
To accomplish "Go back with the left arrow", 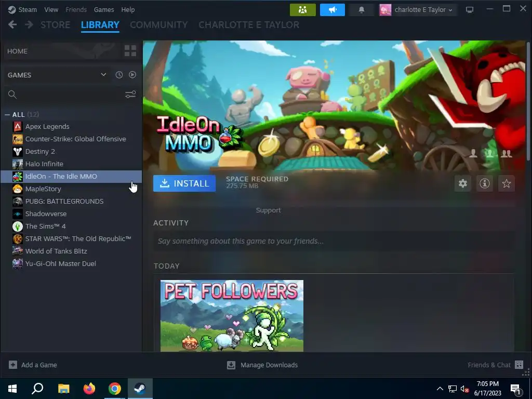I will [x=12, y=25].
